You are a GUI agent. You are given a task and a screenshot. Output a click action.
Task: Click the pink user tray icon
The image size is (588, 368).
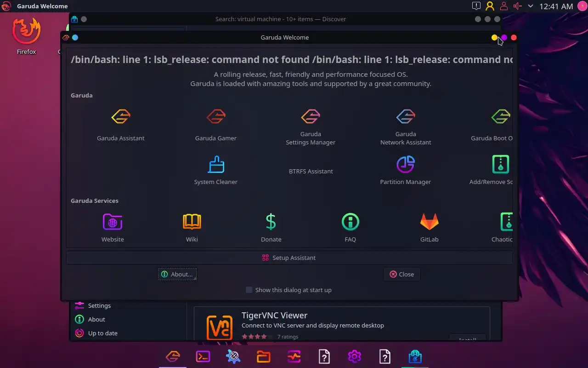pyautogui.click(x=504, y=6)
